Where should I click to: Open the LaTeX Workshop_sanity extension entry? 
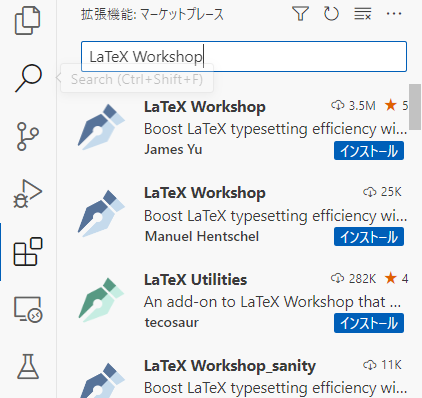[233, 371]
